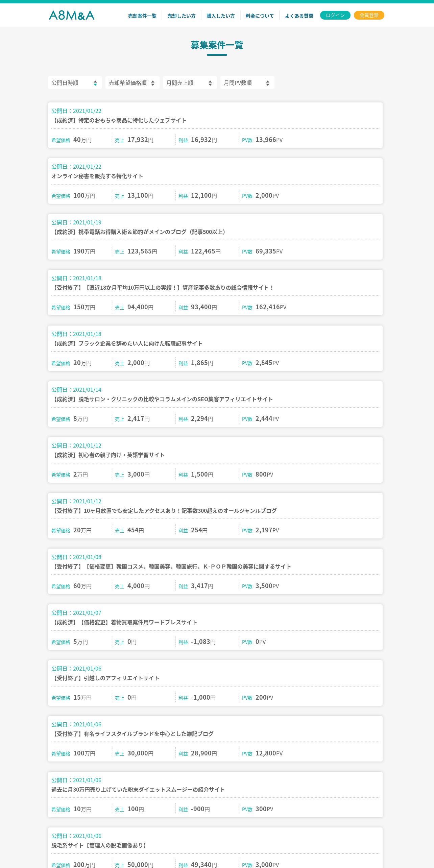Image resolution: width=434 pixels, height=868 pixels.
Task: Open the ブラック企業 転職記事サイト listing
Action: pos(215,348)
